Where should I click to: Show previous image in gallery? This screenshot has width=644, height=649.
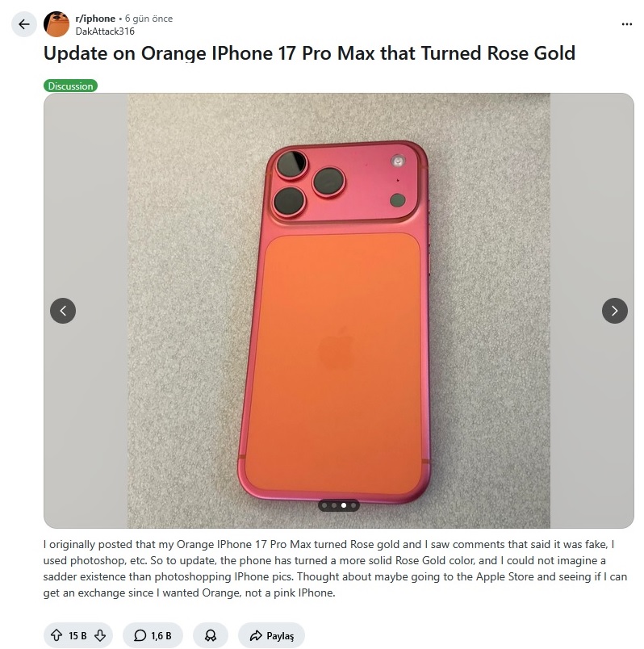tap(63, 311)
